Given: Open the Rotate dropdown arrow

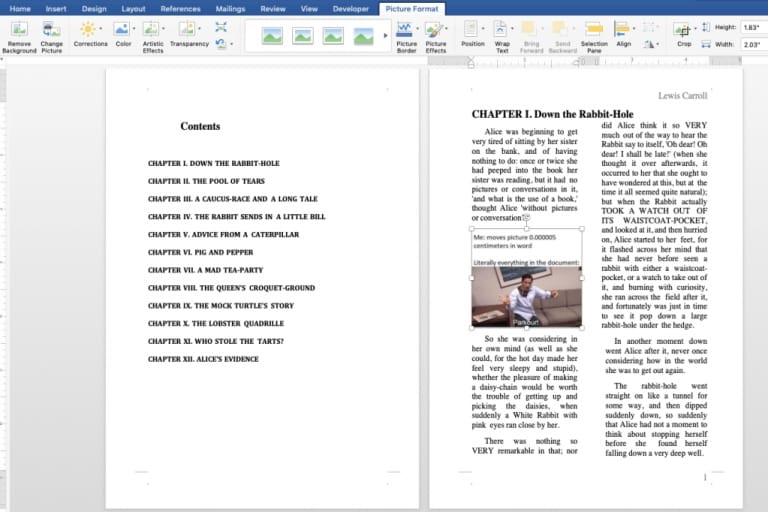Looking at the screenshot, I should [x=657, y=45].
